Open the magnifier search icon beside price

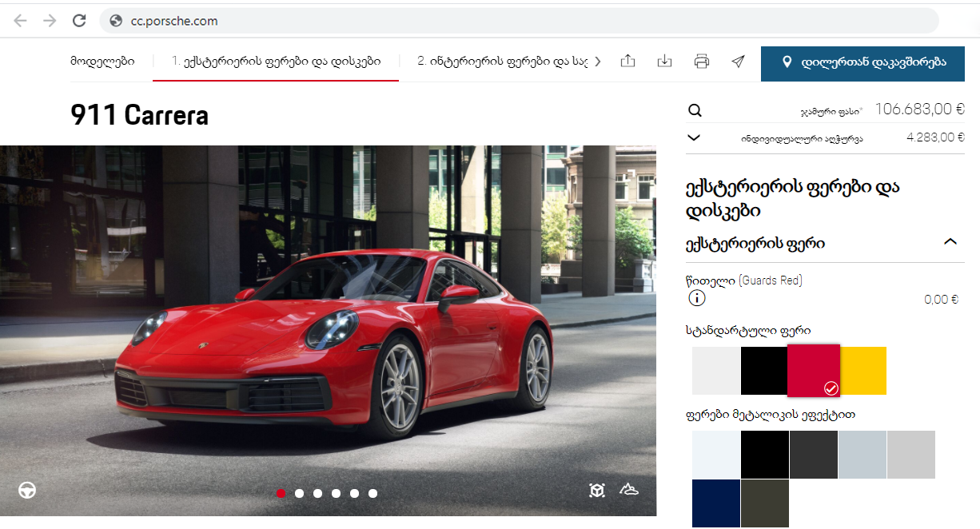tap(695, 110)
